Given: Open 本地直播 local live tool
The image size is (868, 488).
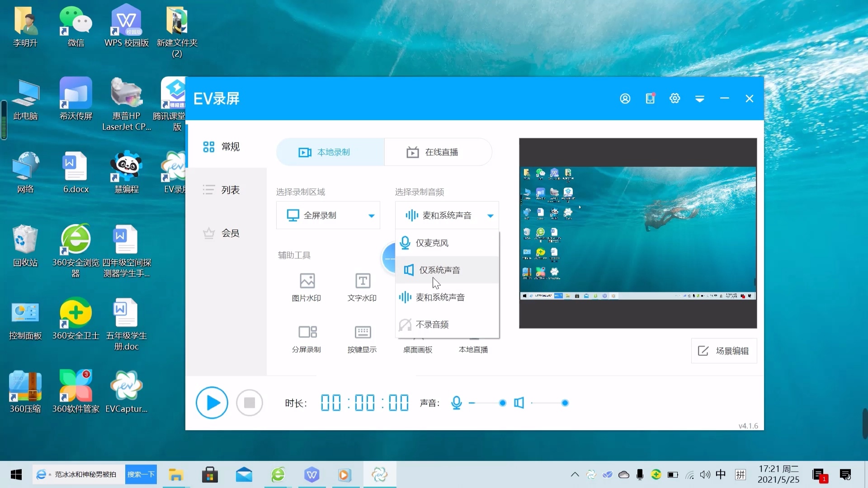Looking at the screenshot, I should 473,349.
